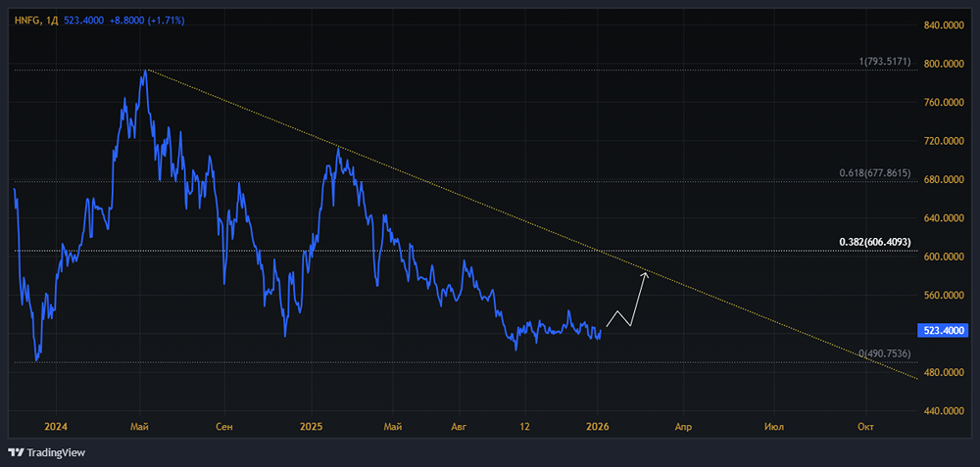
Task: Click the 640.0000 price axis label
Action: 944,218
